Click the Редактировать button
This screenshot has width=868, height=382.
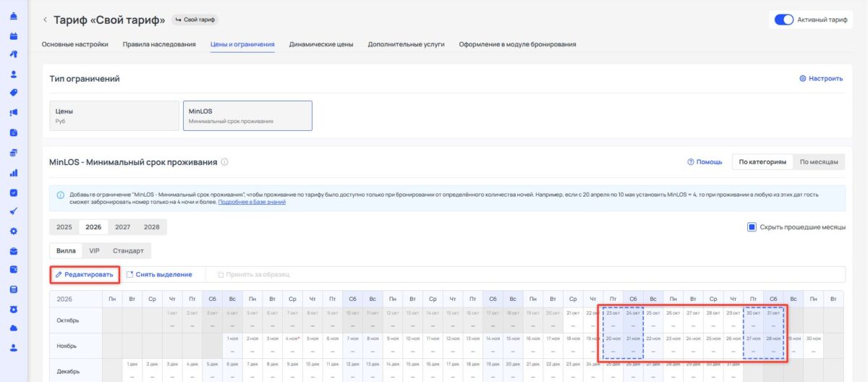[x=85, y=275]
